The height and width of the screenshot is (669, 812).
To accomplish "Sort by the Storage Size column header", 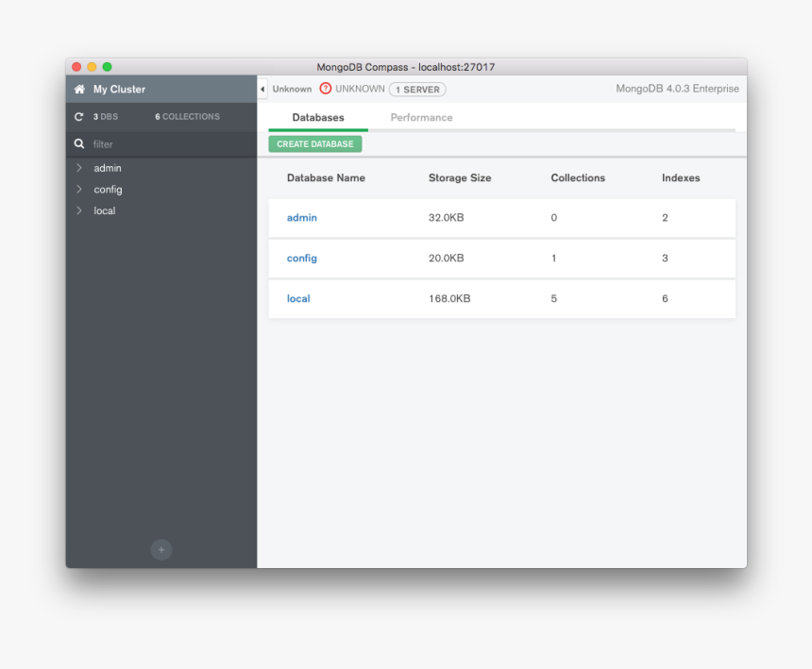I will click(x=460, y=177).
